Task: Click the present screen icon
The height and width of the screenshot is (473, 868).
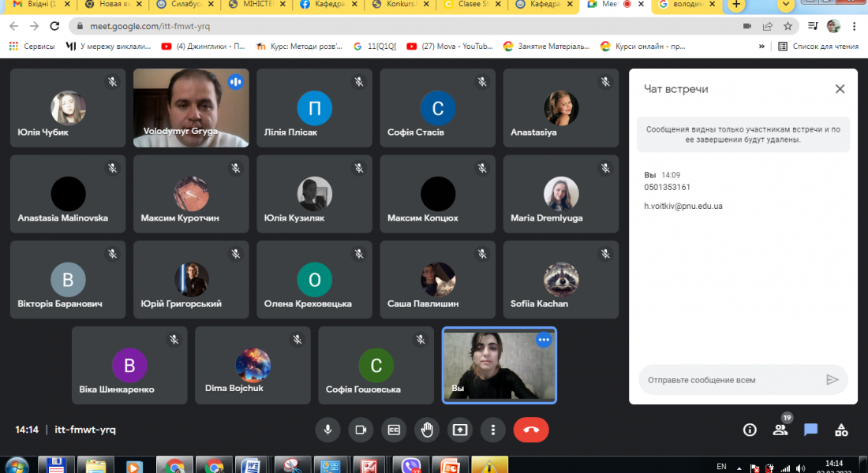Action: tap(460, 430)
